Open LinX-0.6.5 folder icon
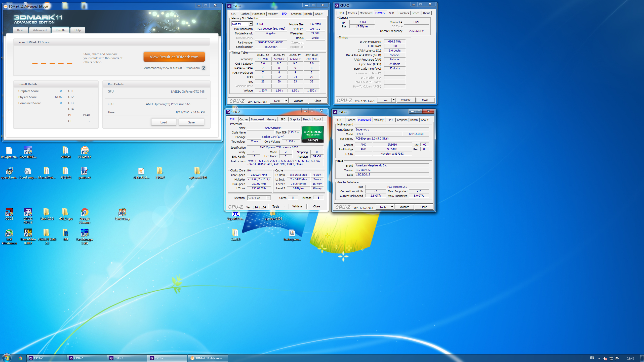Viewport: 644px width, 362px height. tap(47, 214)
